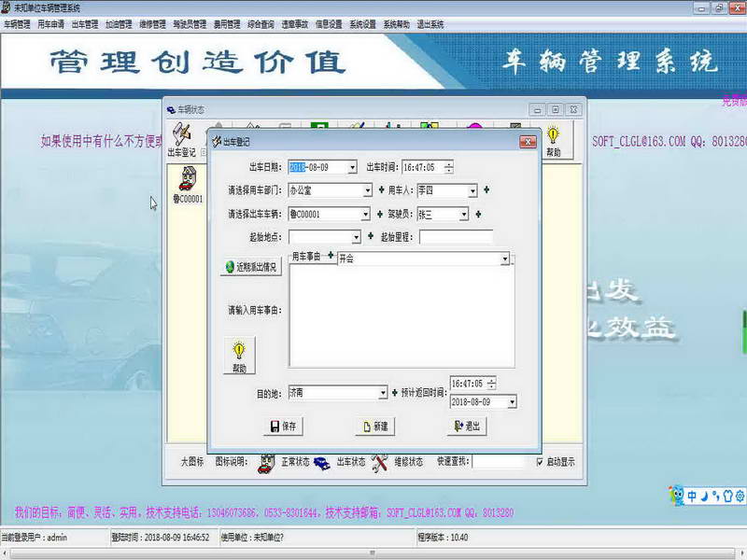
Task: Click plus icon beside 用车事由 label
Action: [x=331, y=256]
